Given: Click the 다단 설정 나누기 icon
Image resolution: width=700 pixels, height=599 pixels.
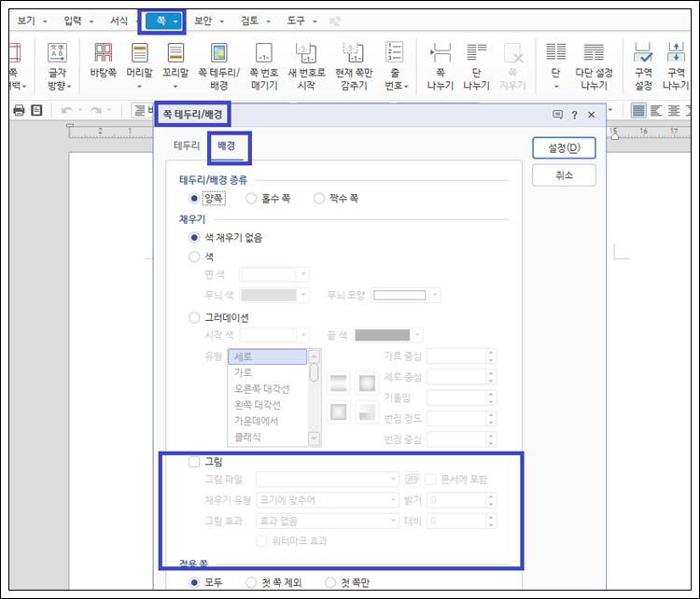Looking at the screenshot, I should point(594,66).
